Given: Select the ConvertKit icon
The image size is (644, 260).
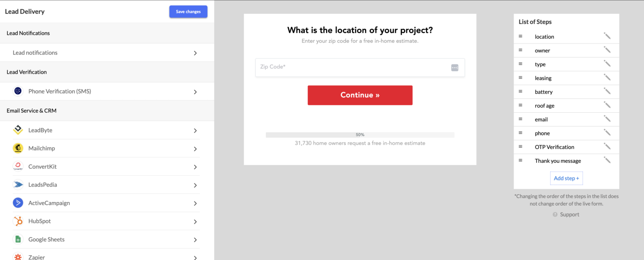Looking at the screenshot, I should (x=18, y=166).
